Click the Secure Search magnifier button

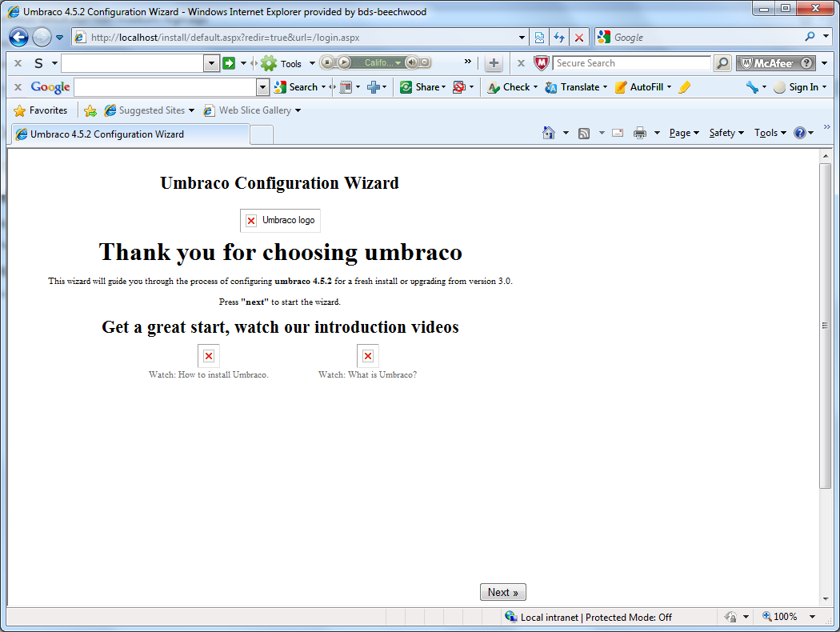722,63
